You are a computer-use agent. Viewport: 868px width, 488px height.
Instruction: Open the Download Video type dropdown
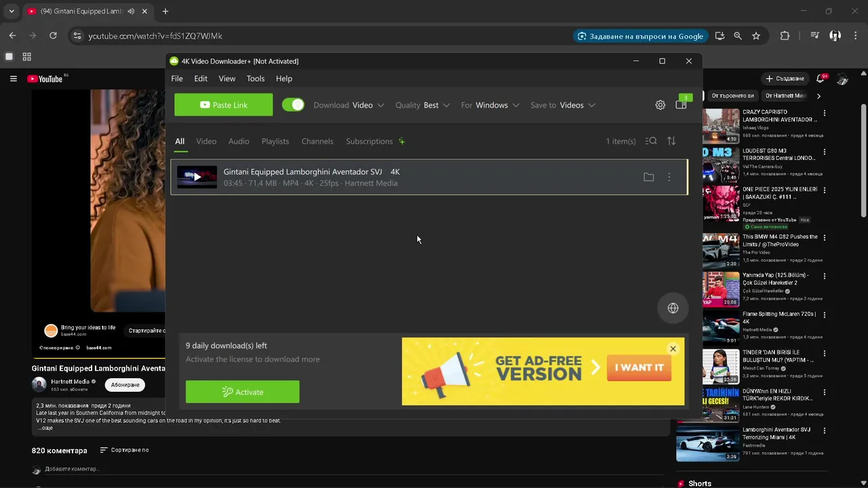pyautogui.click(x=349, y=105)
